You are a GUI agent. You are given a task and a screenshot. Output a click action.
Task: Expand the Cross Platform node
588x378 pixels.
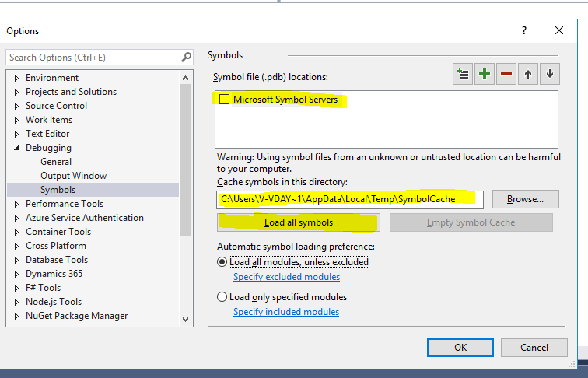tap(16, 246)
